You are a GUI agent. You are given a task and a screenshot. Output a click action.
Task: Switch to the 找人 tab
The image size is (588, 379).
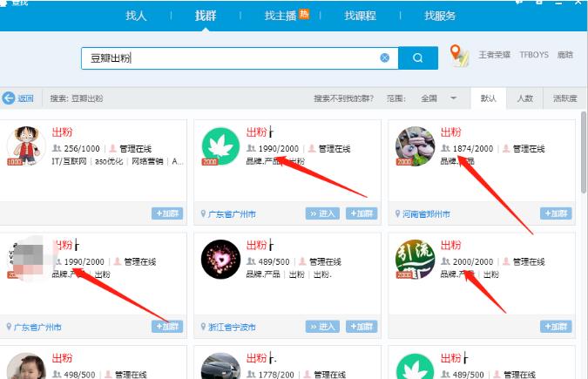point(137,16)
